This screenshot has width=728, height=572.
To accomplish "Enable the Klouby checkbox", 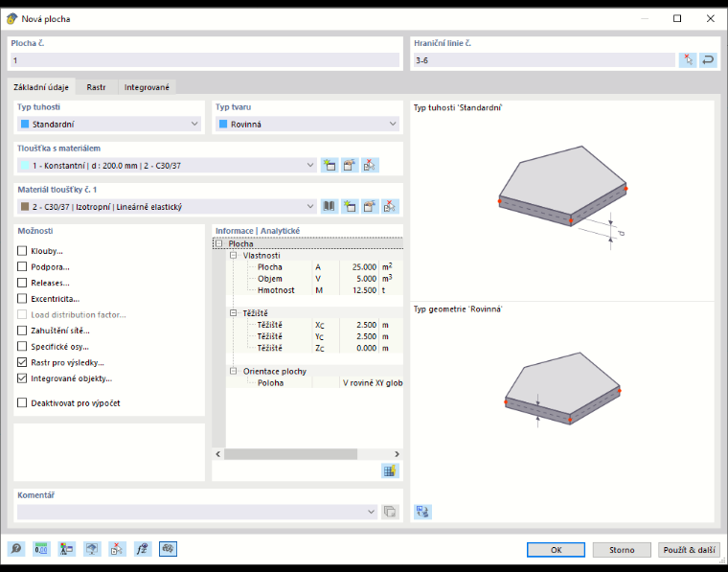I will [22, 251].
